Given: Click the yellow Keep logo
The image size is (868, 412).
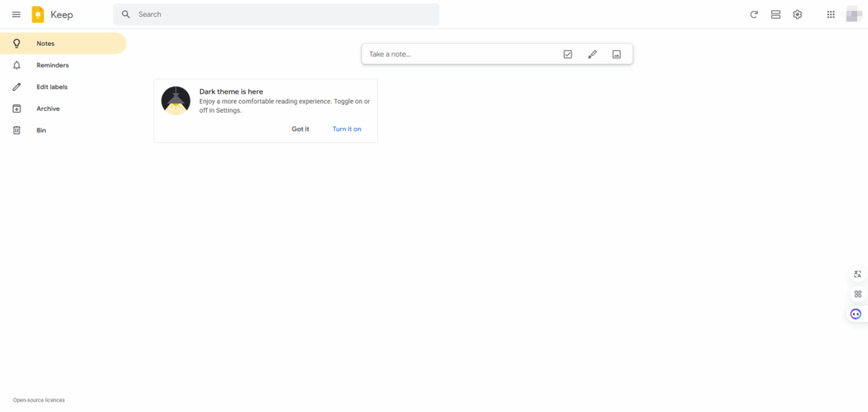Looking at the screenshot, I should 37,14.
